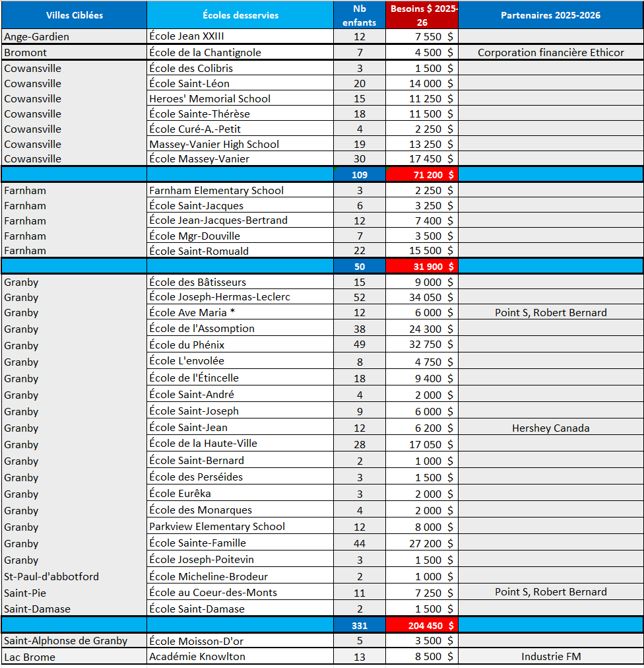Select the 'École L'envolée' cell
This screenshot has width=644, height=668.
click(240, 361)
